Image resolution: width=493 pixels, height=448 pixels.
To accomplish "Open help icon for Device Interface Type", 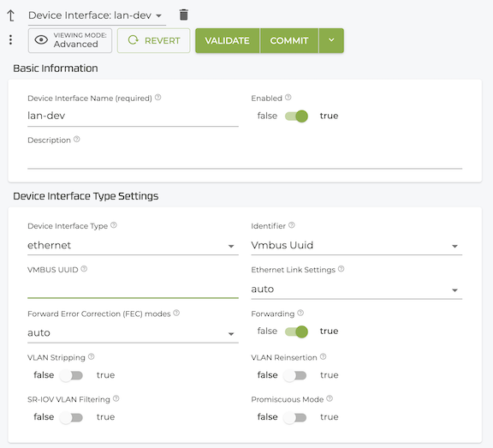I will (x=114, y=225).
